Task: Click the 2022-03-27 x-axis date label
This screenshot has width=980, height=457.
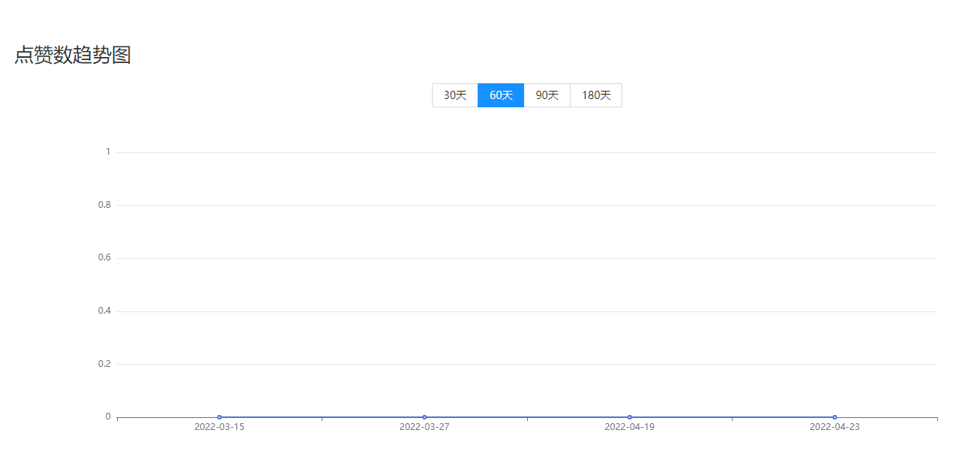Action: [424, 428]
